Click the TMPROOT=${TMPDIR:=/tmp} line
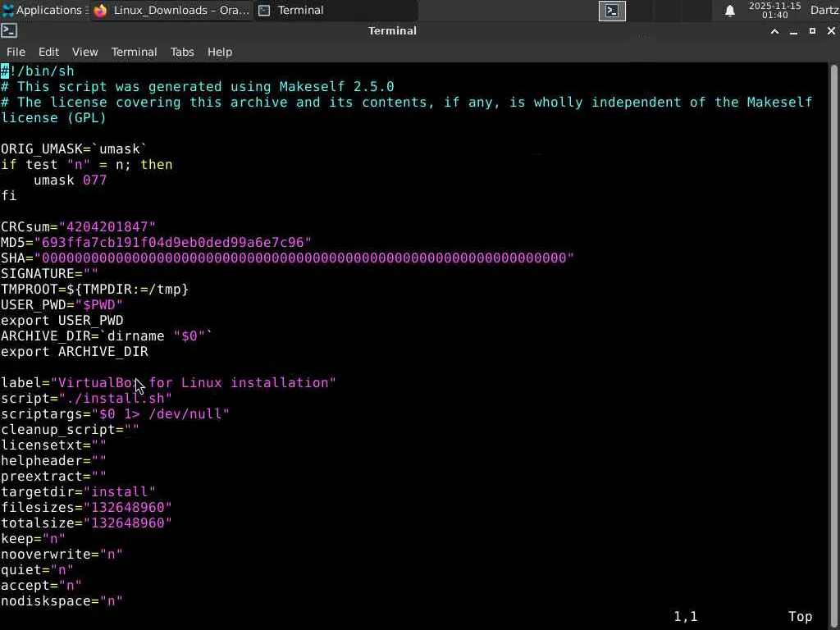Viewport: 840px width, 630px height. click(95, 290)
